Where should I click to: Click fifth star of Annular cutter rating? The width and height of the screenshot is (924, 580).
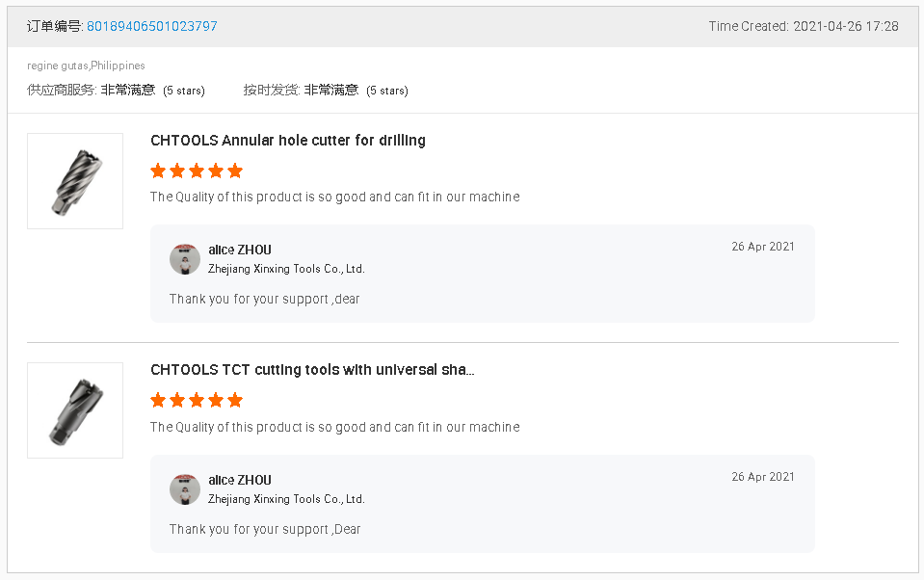point(235,171)
